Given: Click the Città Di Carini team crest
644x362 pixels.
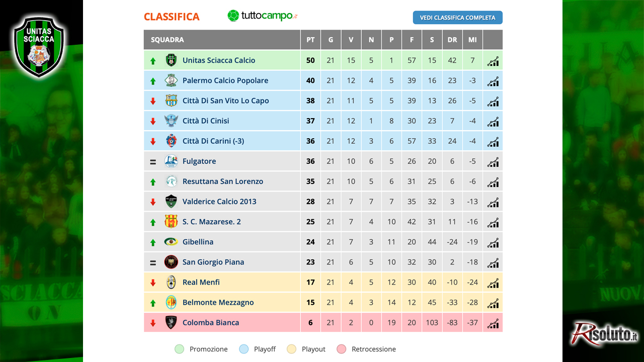Looking at the screenshot, I should pyautogui.click(x=171, y=141).
